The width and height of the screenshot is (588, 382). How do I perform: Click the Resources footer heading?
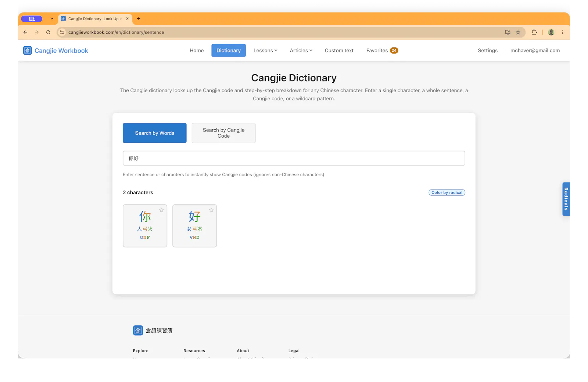point(194,351)
